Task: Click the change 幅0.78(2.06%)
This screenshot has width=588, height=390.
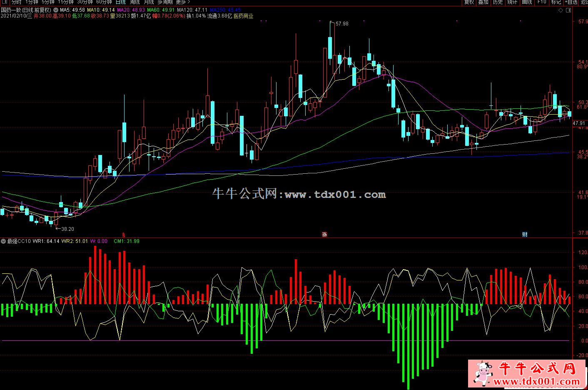Action: [x=169, y=16]
